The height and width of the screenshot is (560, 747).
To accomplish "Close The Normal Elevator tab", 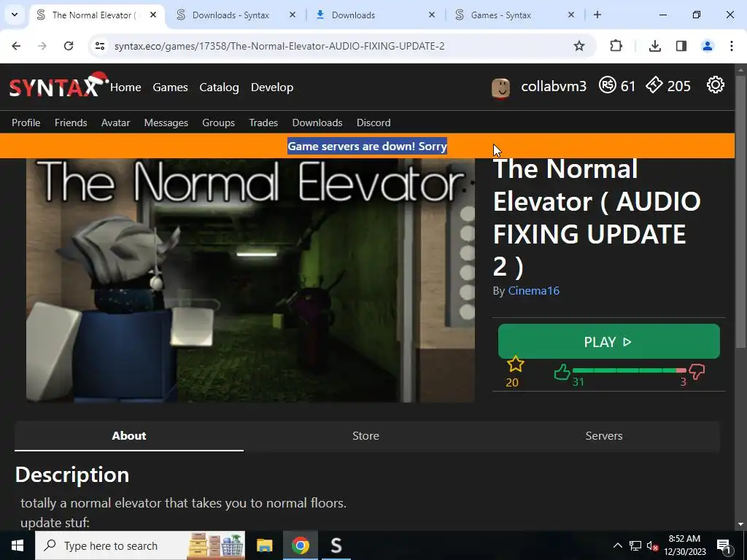I will (153, 15).
